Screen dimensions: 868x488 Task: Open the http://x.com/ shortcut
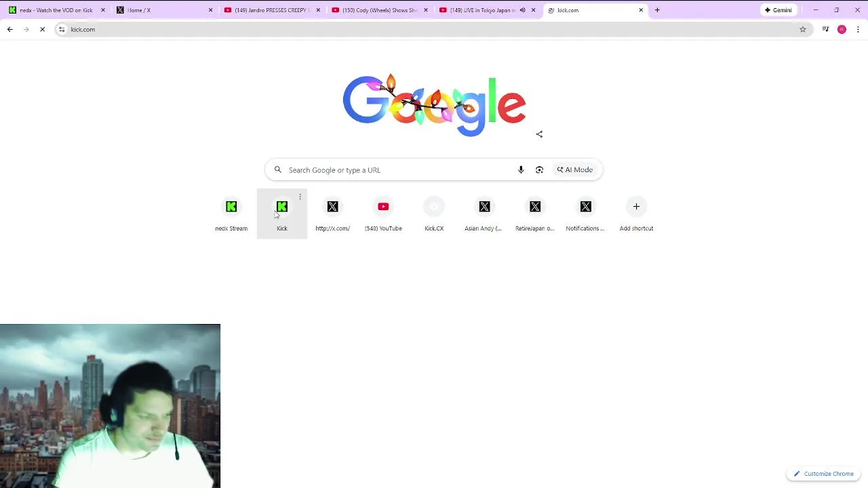pyautogui.click(x=332, y=213)
